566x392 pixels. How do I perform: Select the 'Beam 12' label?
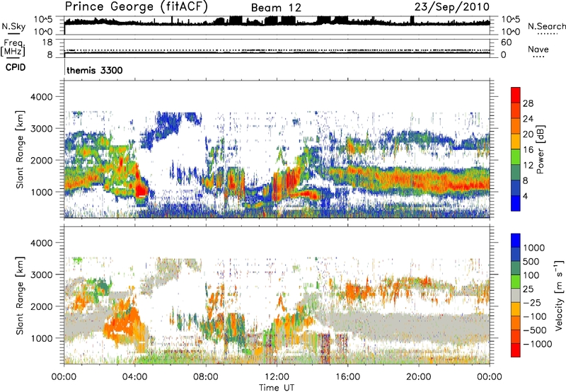click(x=276, y=8)
